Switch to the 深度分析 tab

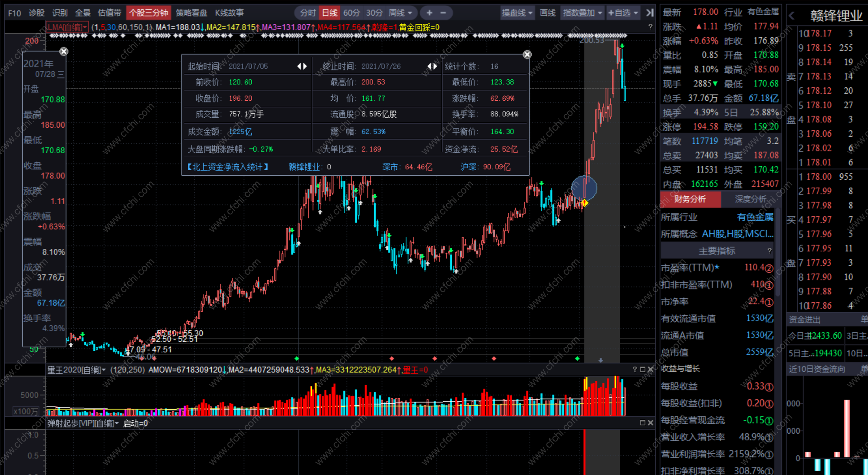click(x=750, y=199)
